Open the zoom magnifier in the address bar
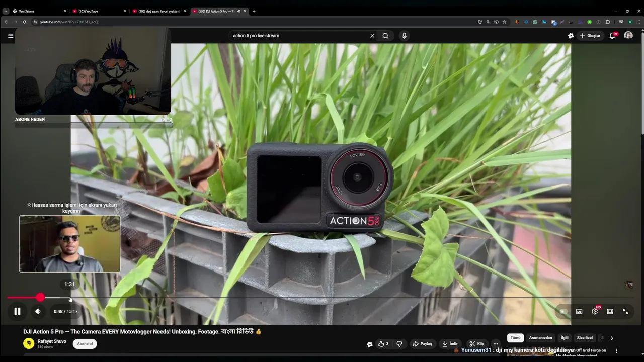This screenshot has width=644, height=362. point(488,22)
